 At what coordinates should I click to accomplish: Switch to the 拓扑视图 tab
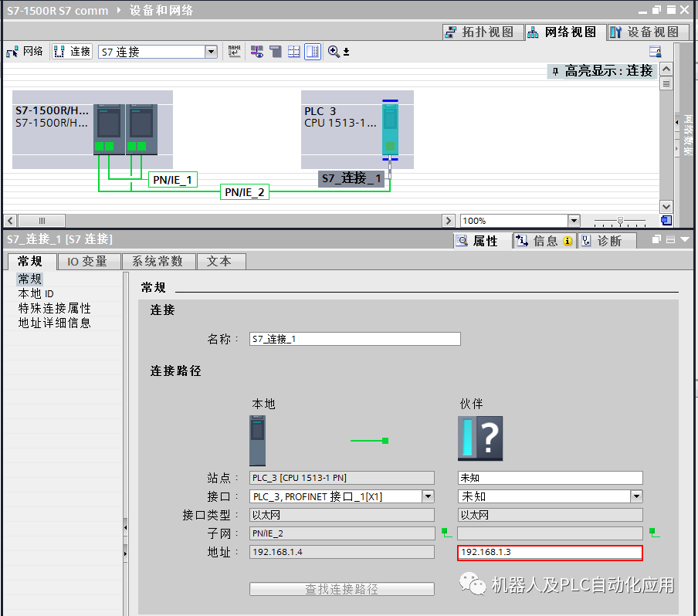(x=483, y=32)
